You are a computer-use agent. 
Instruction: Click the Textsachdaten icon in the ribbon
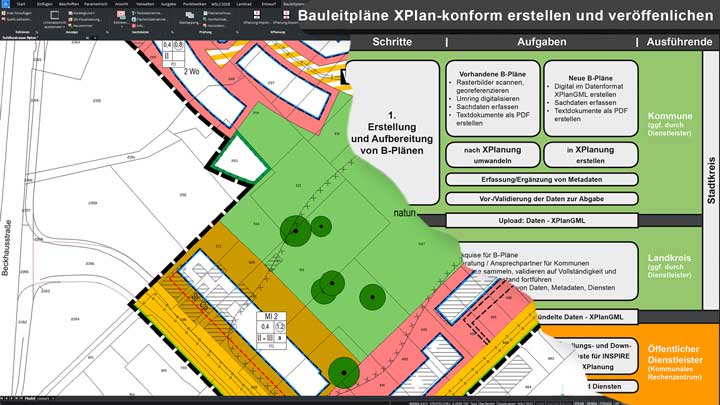(133, 13)
